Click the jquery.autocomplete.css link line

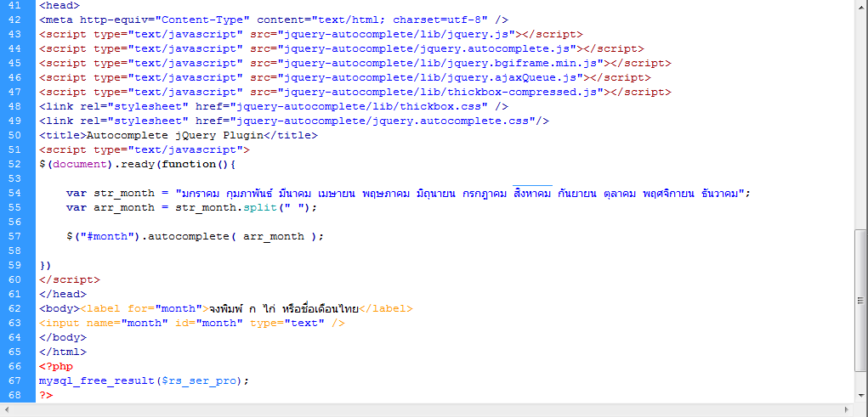point(294,121)
